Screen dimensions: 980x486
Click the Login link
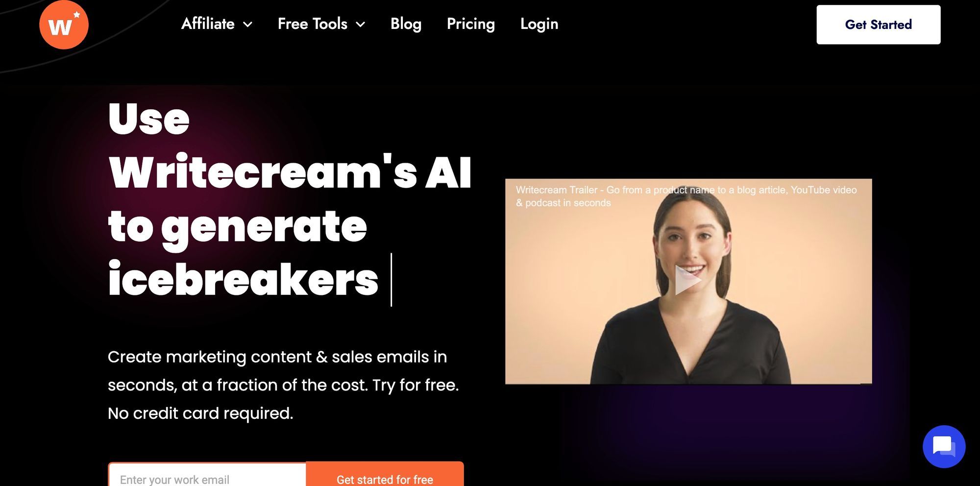[x=539, y=24]
